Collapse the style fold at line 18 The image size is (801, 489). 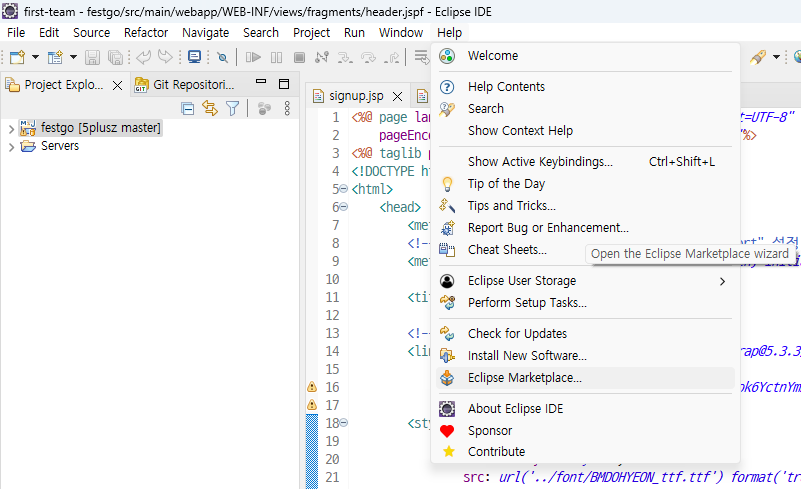click(344, 423)
